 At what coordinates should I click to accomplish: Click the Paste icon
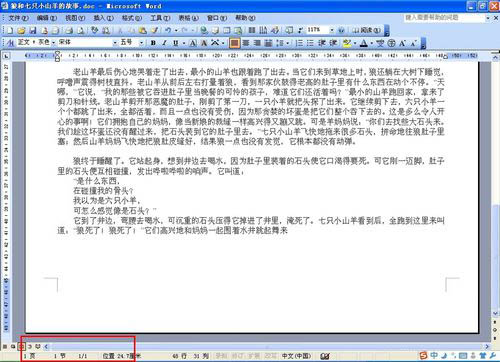pos(143,30)
